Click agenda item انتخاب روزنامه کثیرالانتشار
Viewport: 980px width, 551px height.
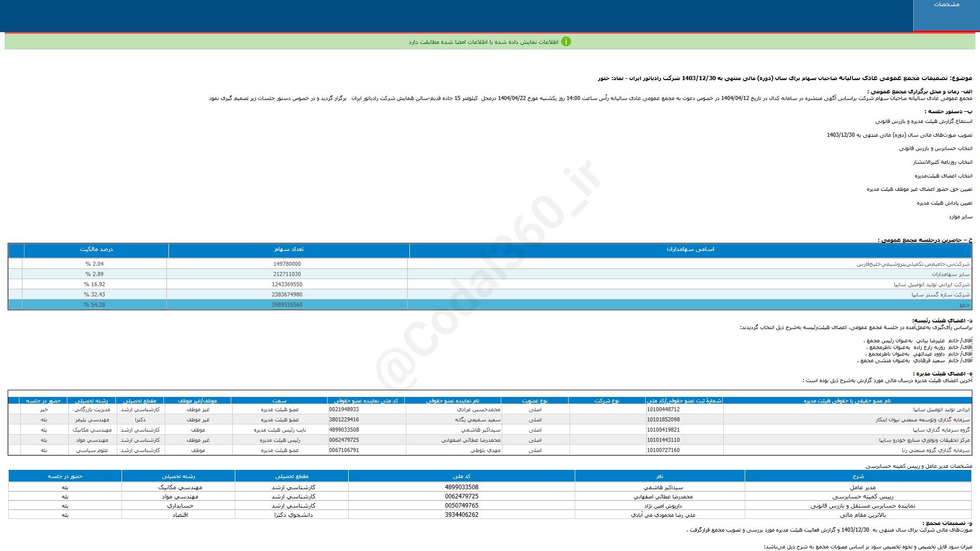[943, 162]
